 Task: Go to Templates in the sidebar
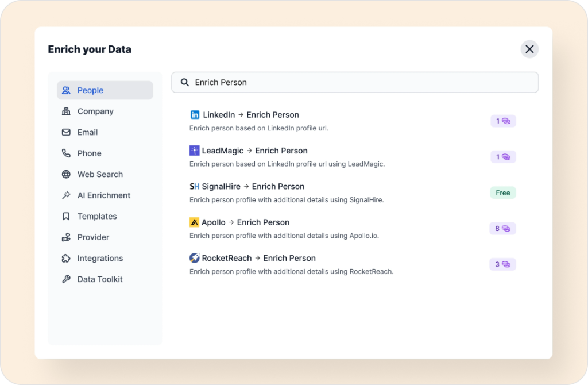(97, 216)
